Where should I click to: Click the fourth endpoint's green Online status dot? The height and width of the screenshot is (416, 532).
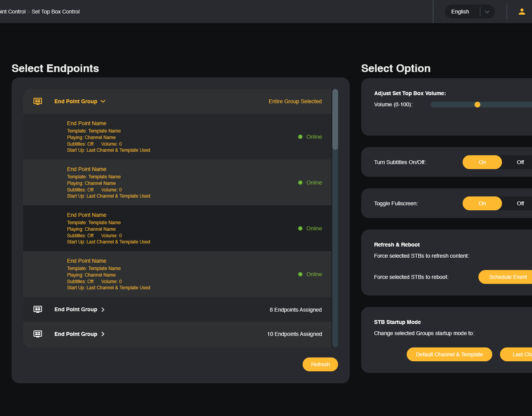(300, 274)
